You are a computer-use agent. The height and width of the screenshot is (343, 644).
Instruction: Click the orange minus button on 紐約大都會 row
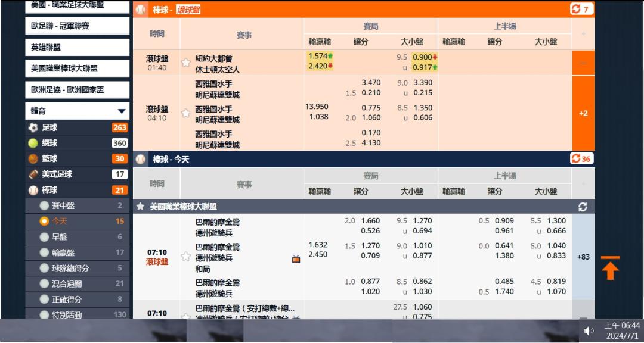[x=583, y=63]
